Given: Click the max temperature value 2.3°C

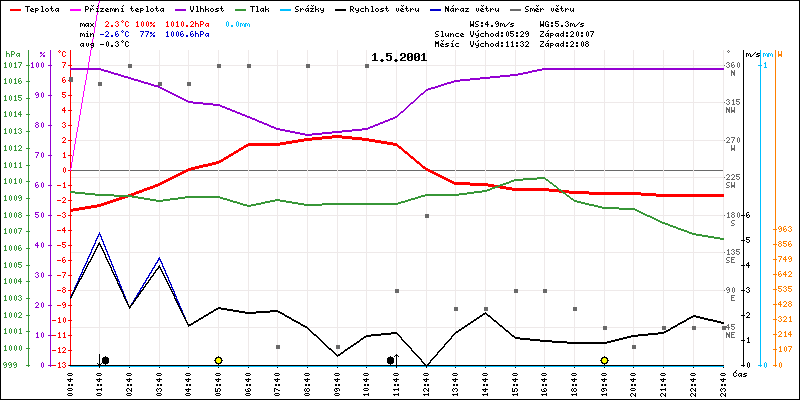Looking at the screenshot, I should pos(120,22).
